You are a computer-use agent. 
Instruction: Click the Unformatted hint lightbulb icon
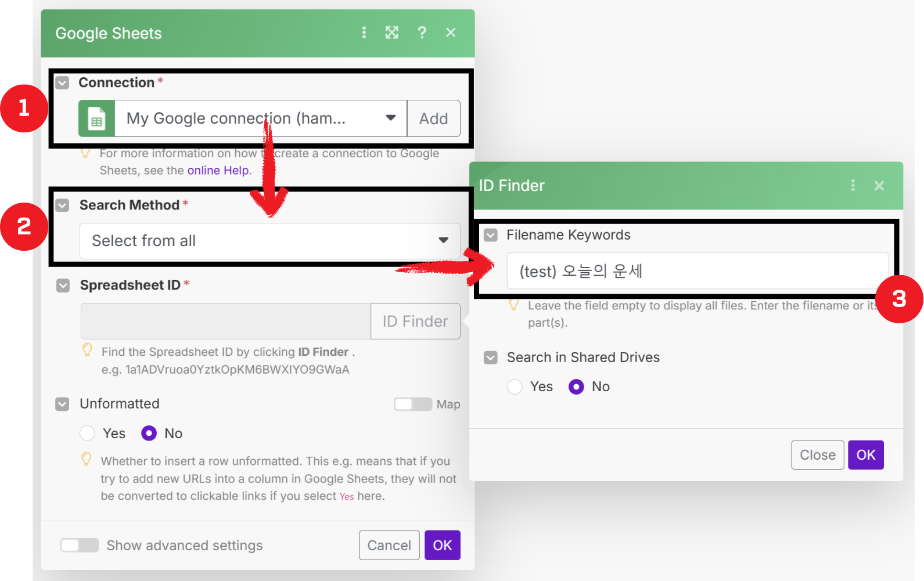coord(87,459)
